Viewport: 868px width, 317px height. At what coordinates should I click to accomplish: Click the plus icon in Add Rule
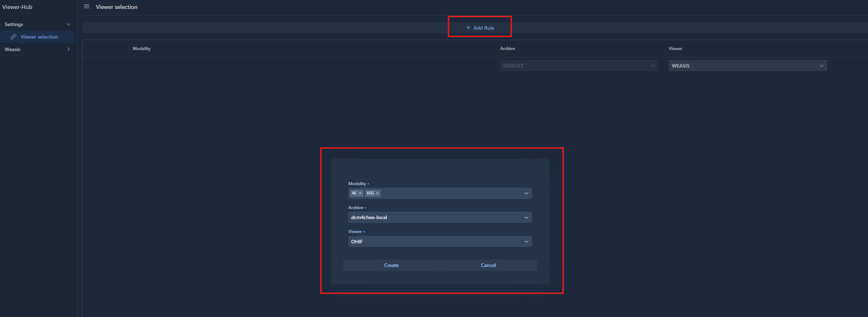coord(468,28)
